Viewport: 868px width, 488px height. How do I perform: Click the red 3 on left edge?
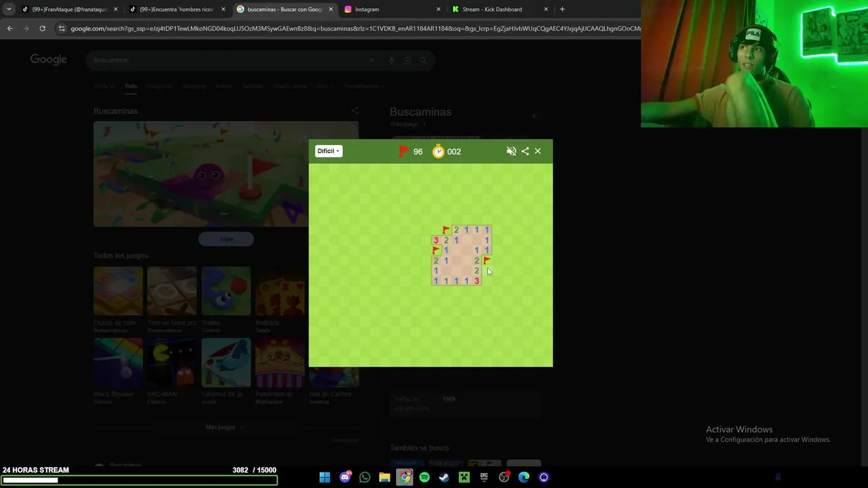pyautogui.click(x=436, y=241)
